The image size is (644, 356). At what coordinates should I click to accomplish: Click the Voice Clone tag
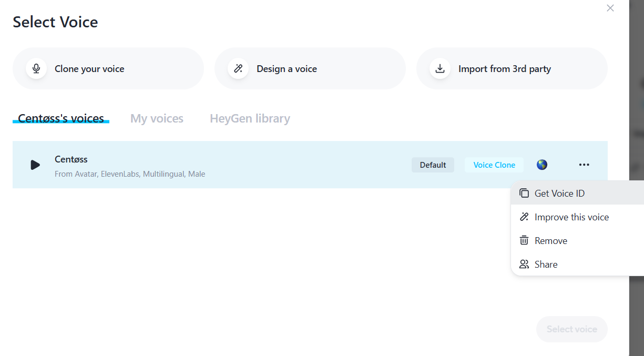[494, 165]
